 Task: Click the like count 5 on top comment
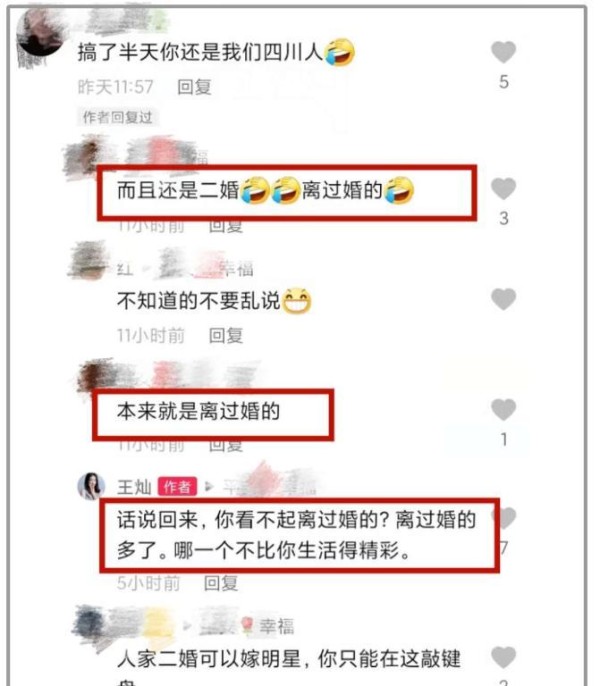point(504,82)
